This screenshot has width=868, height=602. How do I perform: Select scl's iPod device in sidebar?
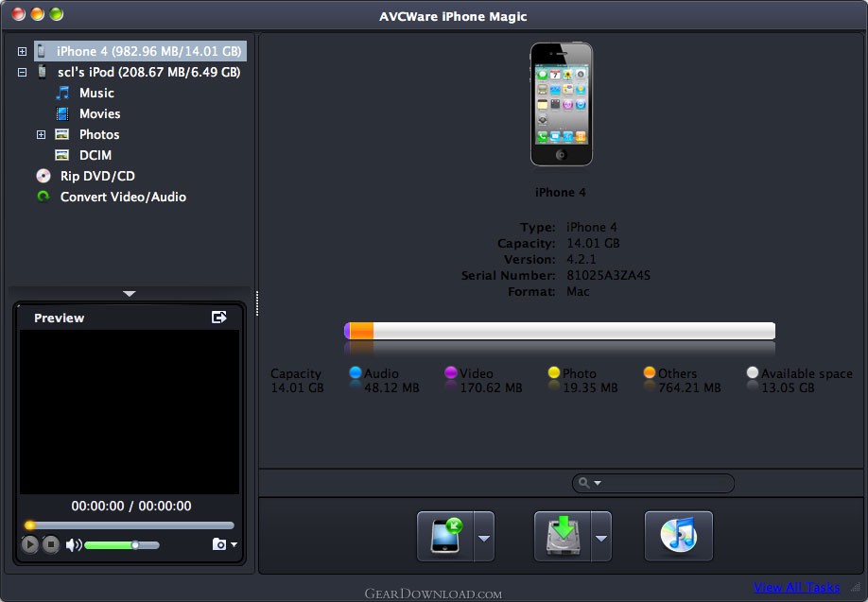tap(148, 72)
